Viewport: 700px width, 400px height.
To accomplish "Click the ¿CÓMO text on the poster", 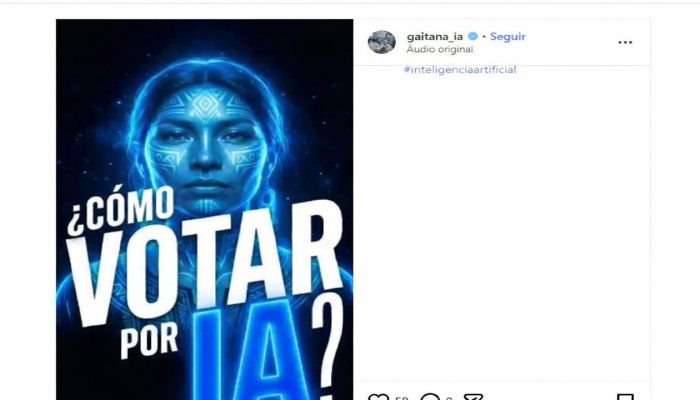I will click(121, 210).
